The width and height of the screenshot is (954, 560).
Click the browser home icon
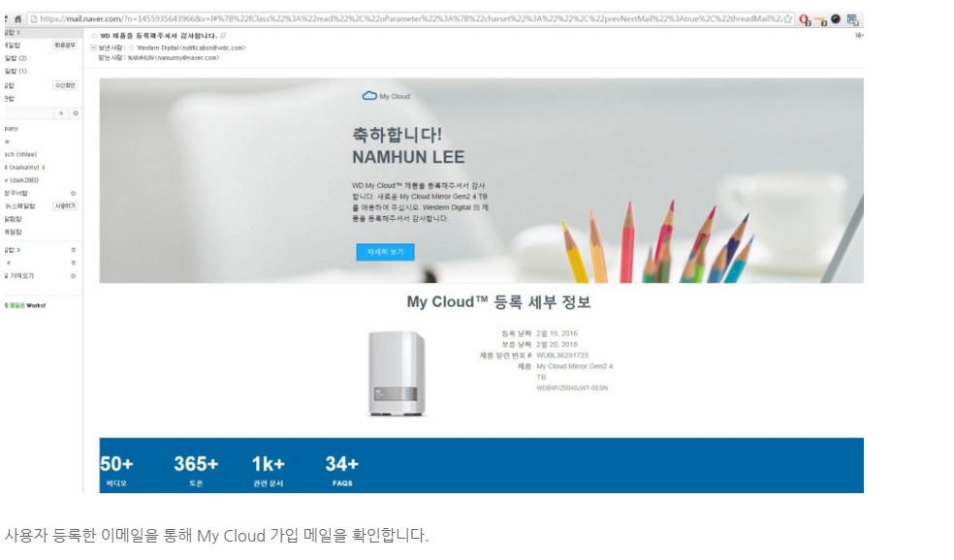coord(17,18)
